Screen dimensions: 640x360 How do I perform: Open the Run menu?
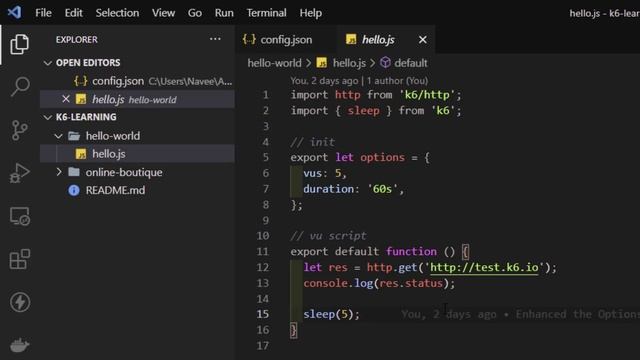coord(224,13)
